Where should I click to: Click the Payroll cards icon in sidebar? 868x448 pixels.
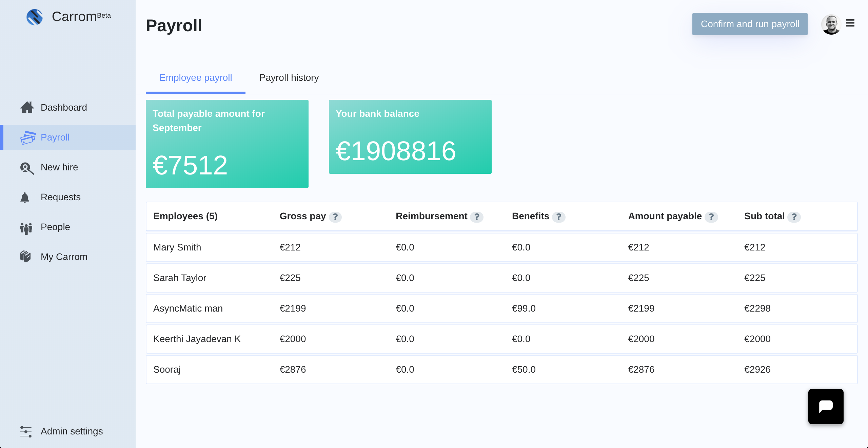28,137
